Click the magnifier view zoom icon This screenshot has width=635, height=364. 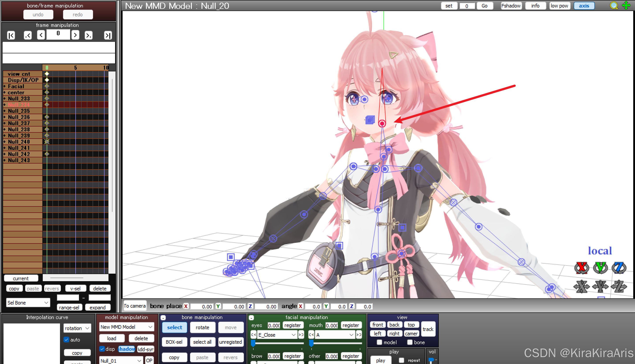coord(614,6)
